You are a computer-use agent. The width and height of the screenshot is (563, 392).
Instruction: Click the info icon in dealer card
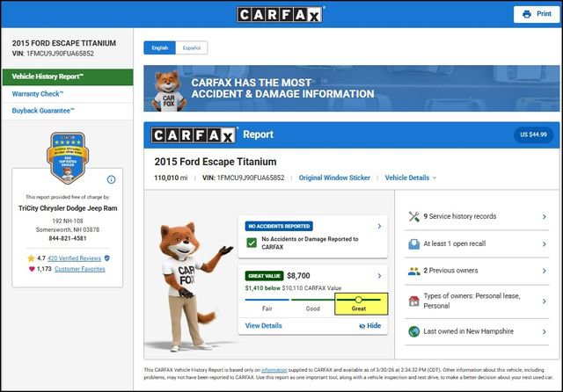click(111, 179)
